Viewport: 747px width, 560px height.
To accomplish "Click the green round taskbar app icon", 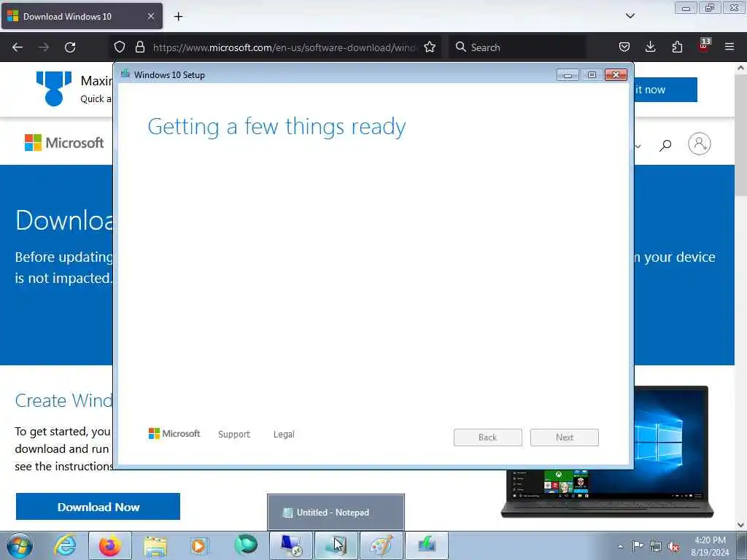I will tap(246, 545).
